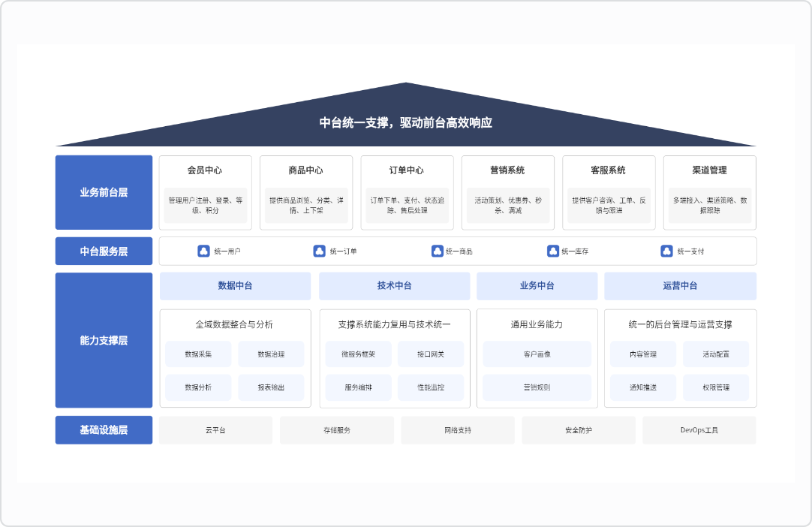Screen dimensions: 812x527
Task: Click the 提供客户咨询、工单 description box
Action: [x=609, y=205]
